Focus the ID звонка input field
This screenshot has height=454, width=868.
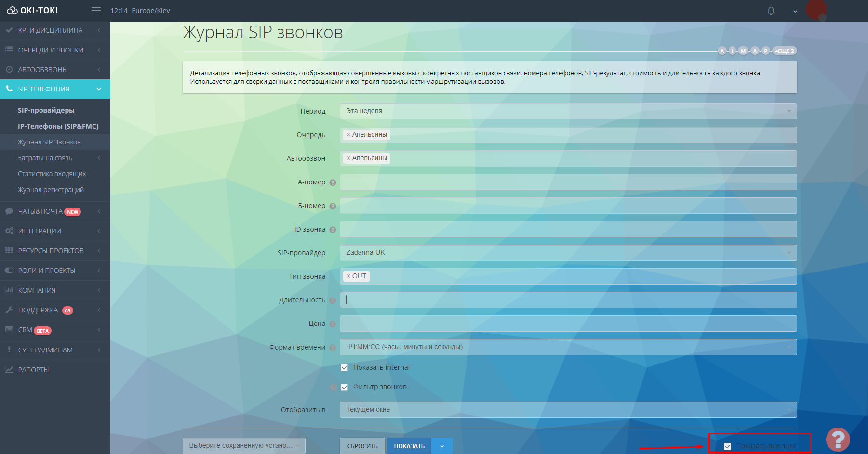pyautogui.click(x=568, y=229)
